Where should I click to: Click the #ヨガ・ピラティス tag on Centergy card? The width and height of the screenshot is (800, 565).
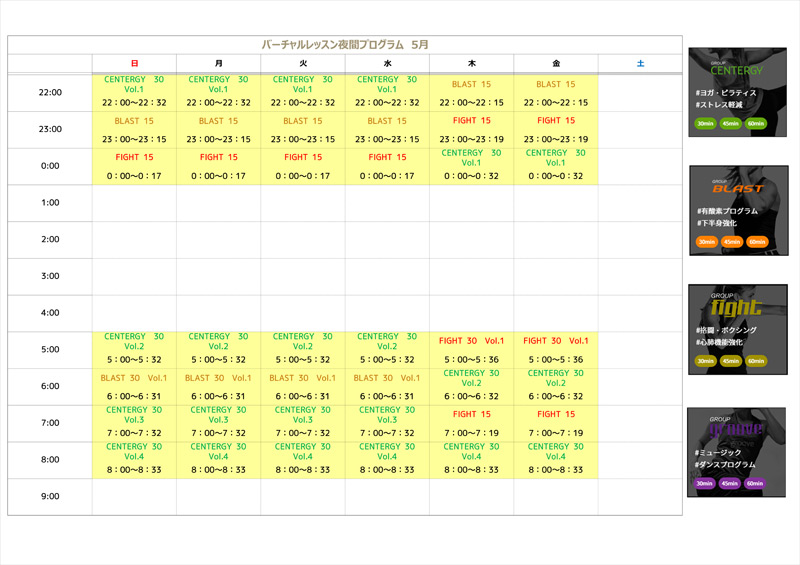[x=727, y=93]
